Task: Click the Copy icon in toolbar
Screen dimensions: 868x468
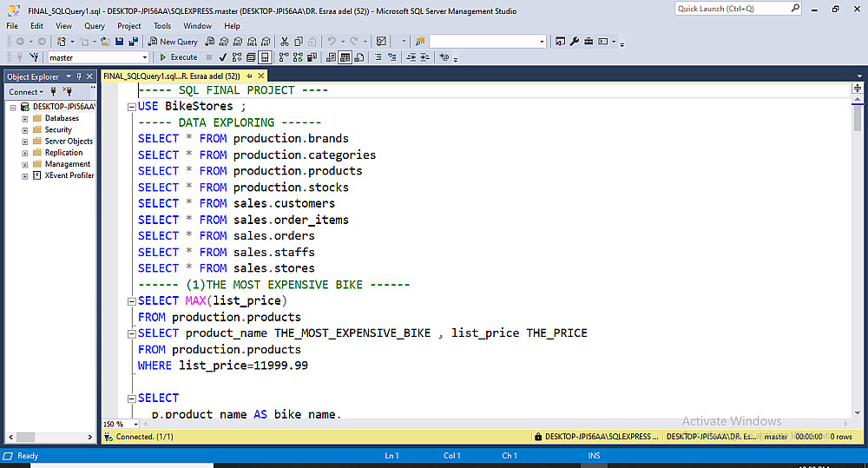Action: [299, 42]
